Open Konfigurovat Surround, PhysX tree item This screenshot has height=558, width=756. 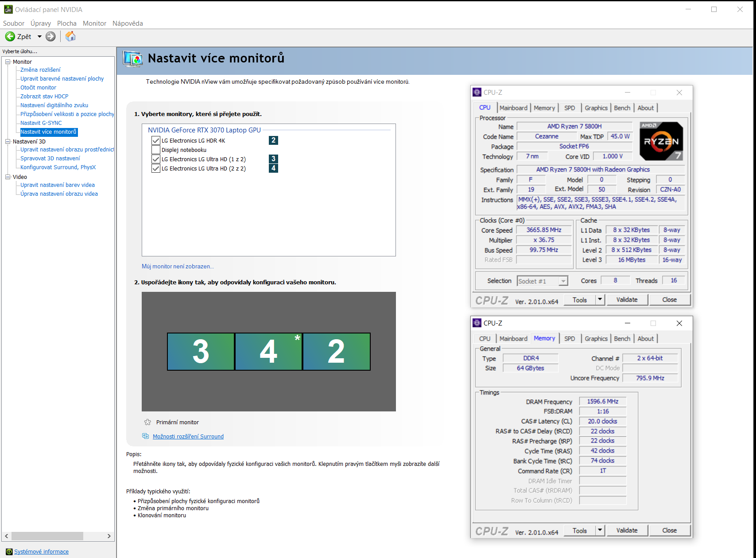tap(58, 167)
